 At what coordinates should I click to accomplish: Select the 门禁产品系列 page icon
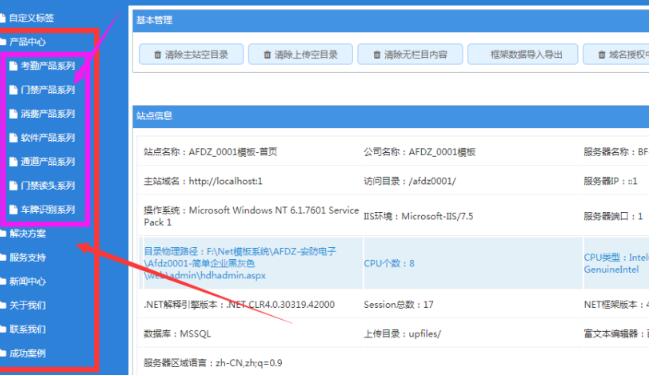click(13, 90)
